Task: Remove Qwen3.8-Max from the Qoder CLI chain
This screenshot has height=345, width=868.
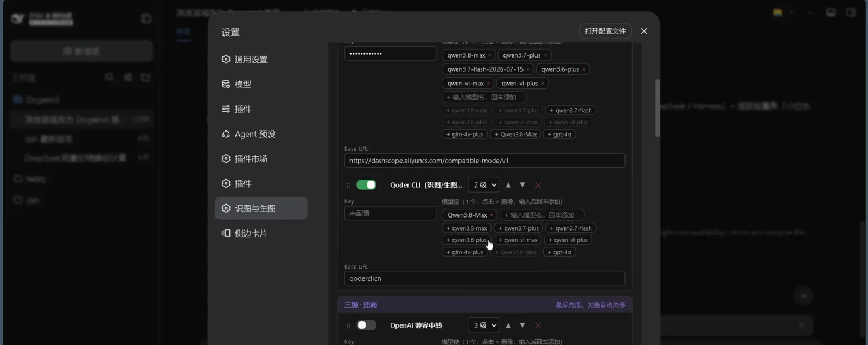Action: 492,215
